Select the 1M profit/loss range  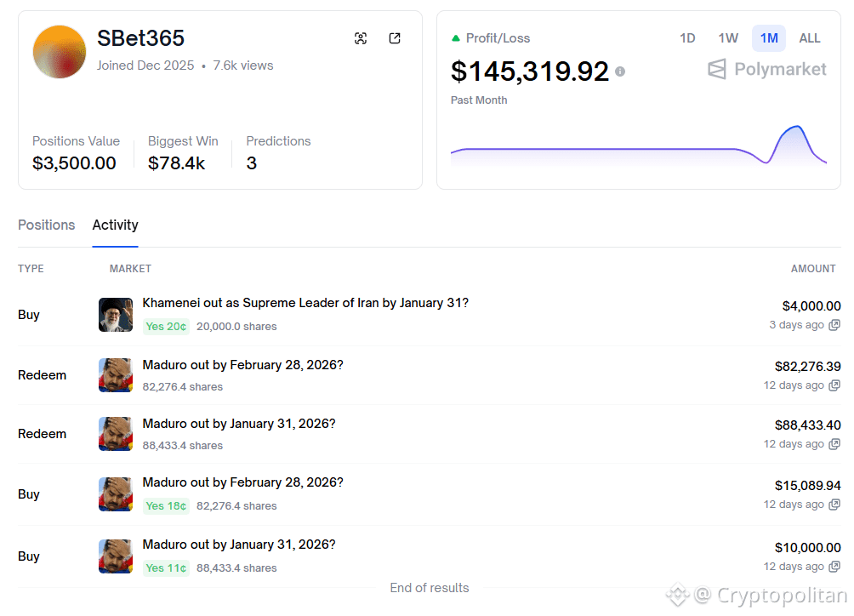[x=769, y=38]
